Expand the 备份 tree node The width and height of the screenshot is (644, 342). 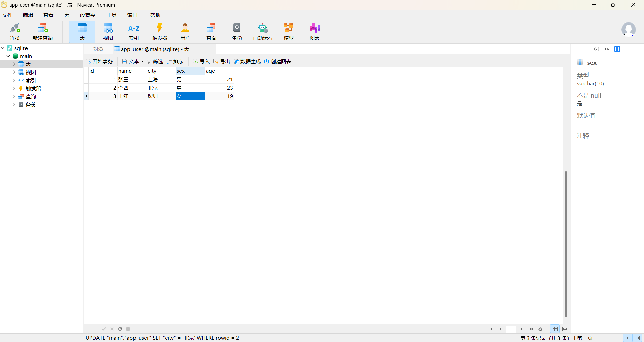point(14,104)
